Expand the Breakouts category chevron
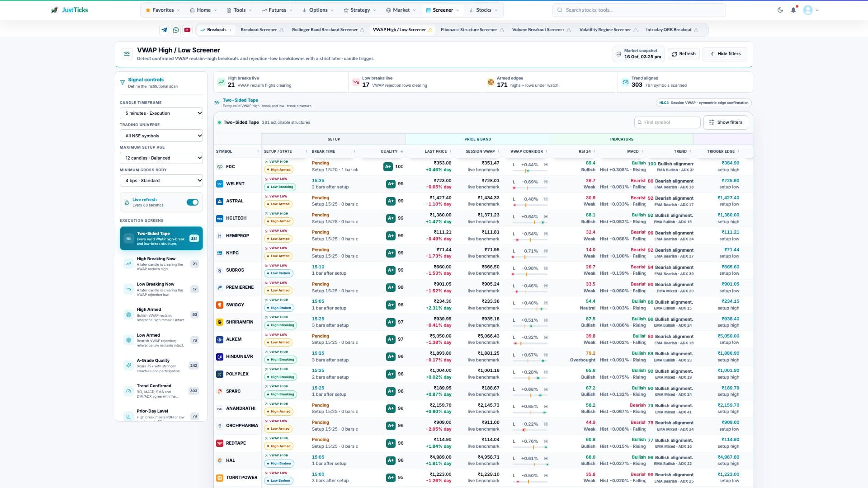This screenshot has height=488, width=868. 231,30
